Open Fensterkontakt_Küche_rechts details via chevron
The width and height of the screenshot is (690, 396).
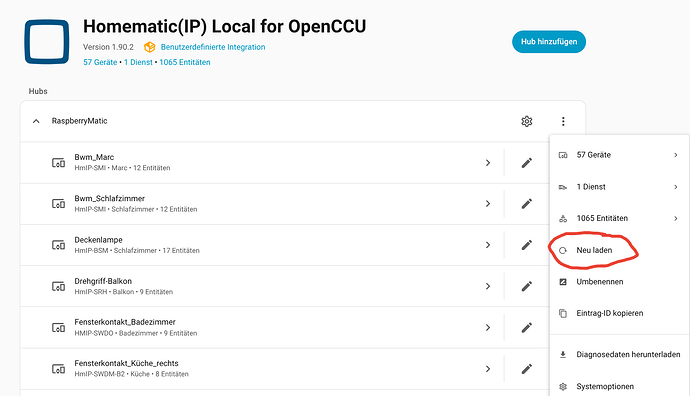488,369
